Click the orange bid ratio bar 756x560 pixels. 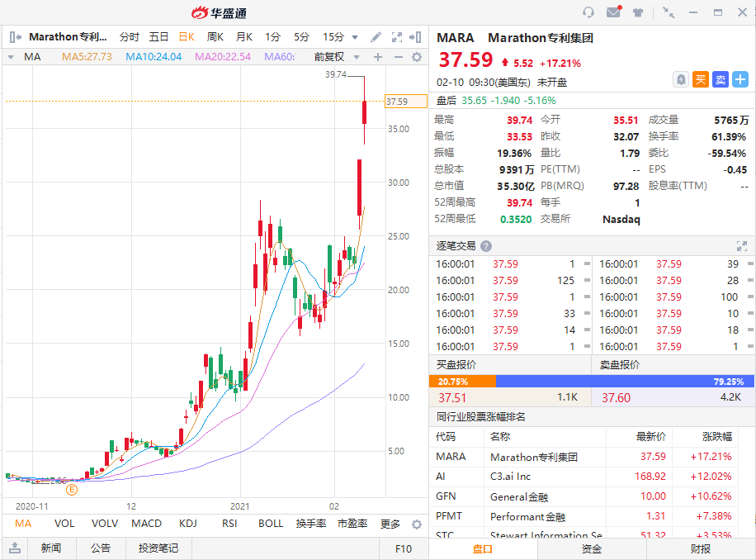point(462,382)
